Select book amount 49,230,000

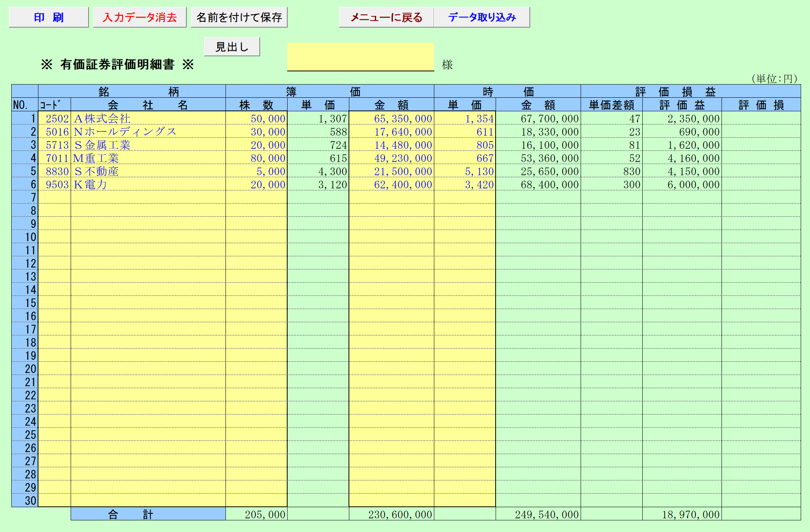click(x=391, y=158)
